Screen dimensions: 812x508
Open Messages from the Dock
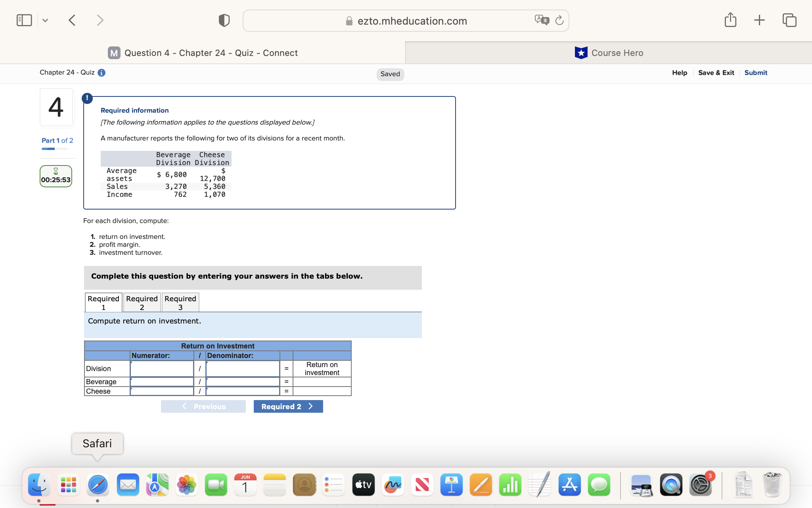(599, 485)
